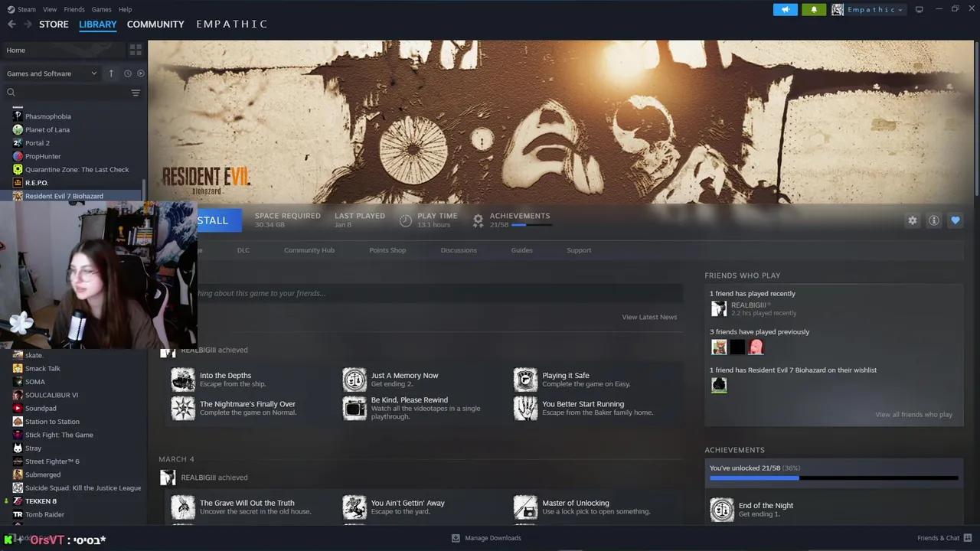980x551 pixels.
Task: Go to the STORE tab
Action: pyautogui.click(x=54, y=24)
